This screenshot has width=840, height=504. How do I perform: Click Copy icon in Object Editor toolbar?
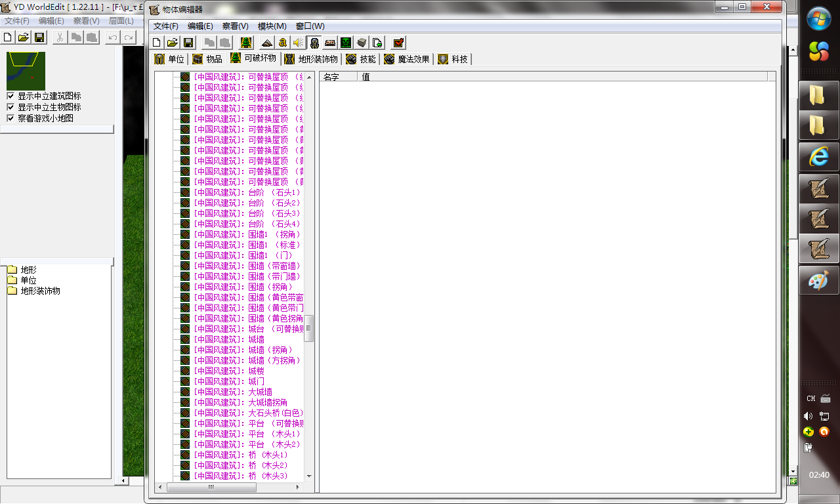(209, 43)
